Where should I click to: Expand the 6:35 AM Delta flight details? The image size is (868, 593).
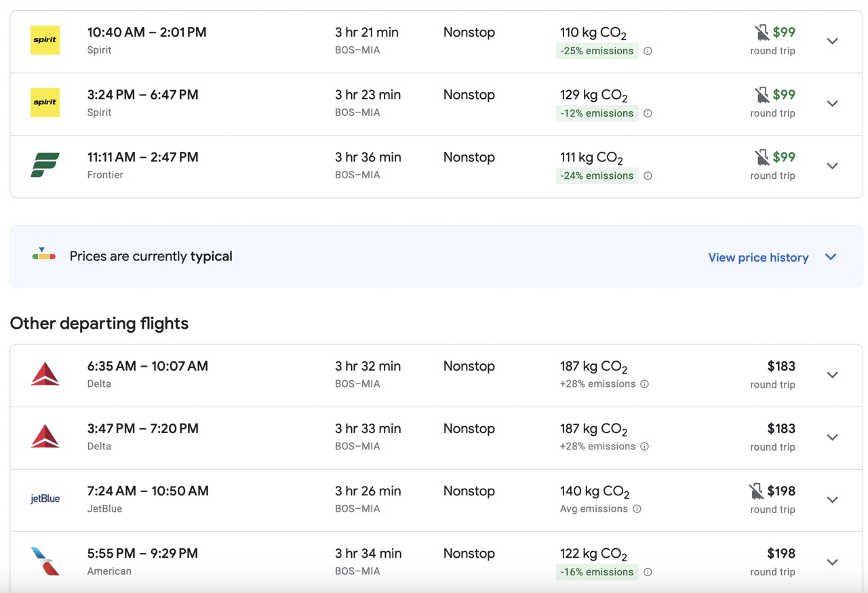tap(832, 375)
